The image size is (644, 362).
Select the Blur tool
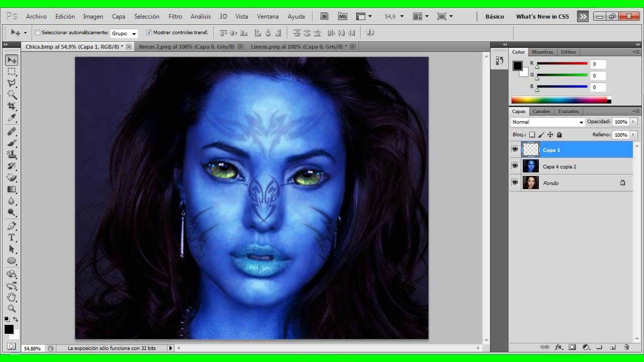(12, 201)
